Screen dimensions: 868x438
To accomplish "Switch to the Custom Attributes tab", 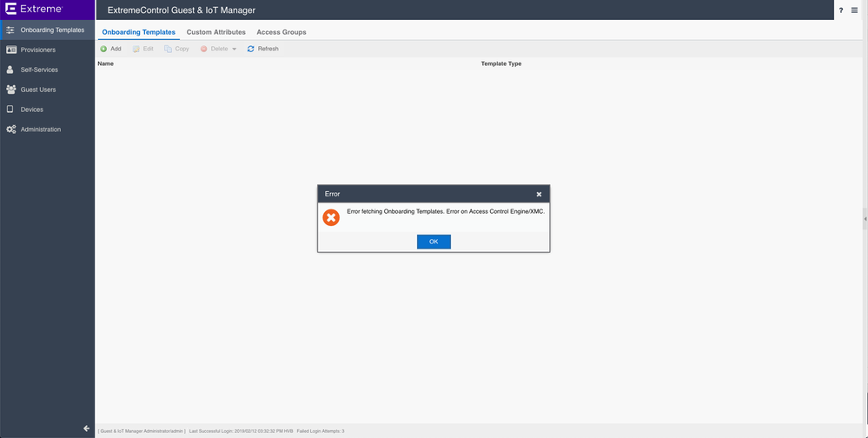I will pyautogui.click(x=215, y=32).
